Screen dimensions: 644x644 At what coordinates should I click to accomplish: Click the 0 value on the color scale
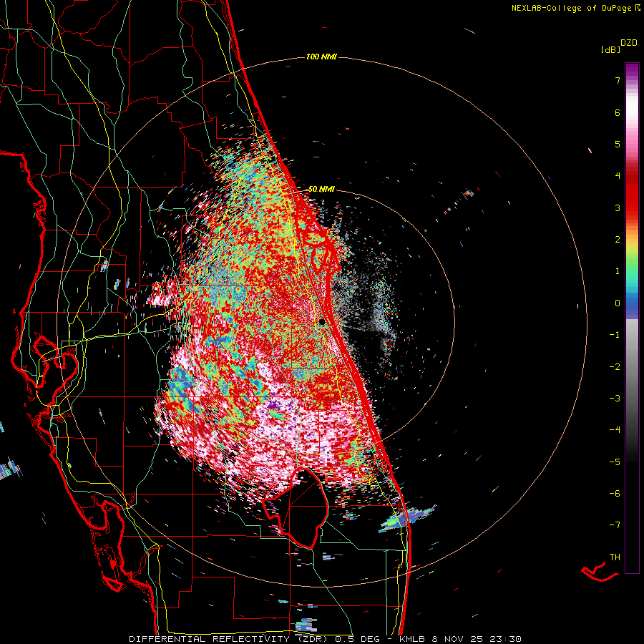618,303
